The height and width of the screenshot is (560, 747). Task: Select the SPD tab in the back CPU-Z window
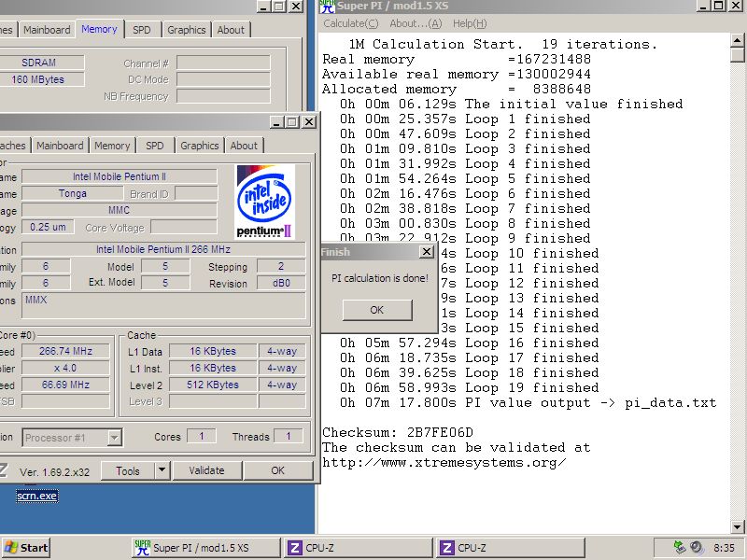(142, 30)
